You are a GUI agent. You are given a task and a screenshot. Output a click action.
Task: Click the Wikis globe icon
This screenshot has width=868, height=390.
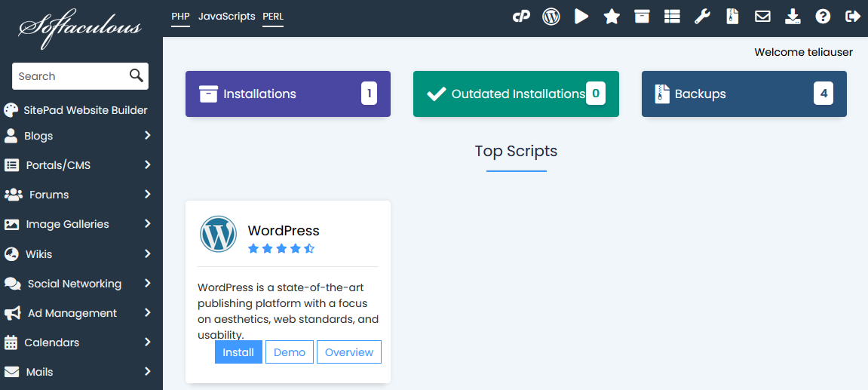click(11, 253)
